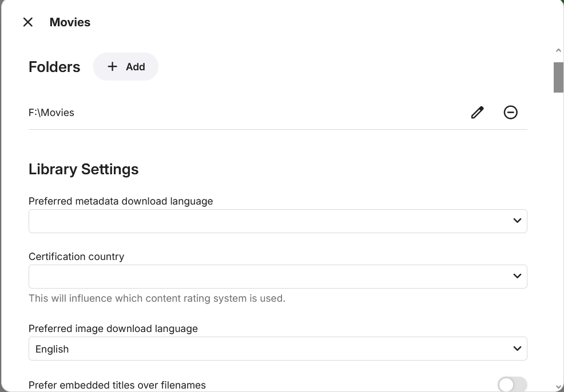Click the Preferred image download language label
This screenshot has width=564, height=392.
tap(113, 329)
